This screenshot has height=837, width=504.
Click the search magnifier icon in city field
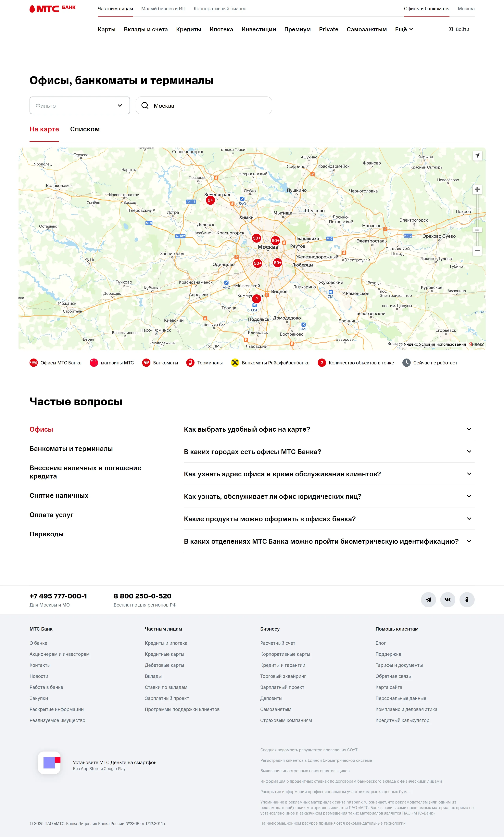pos(145,106)
